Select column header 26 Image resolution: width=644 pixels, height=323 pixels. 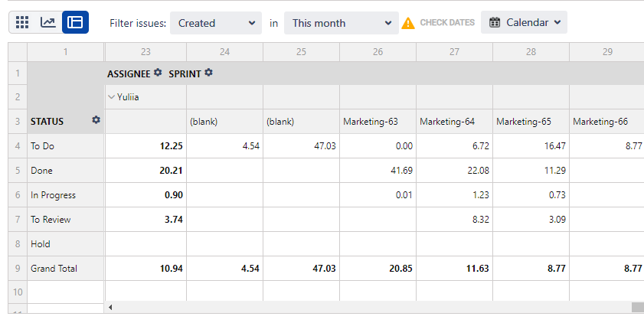pyautogui.click(x=378, y=52)
